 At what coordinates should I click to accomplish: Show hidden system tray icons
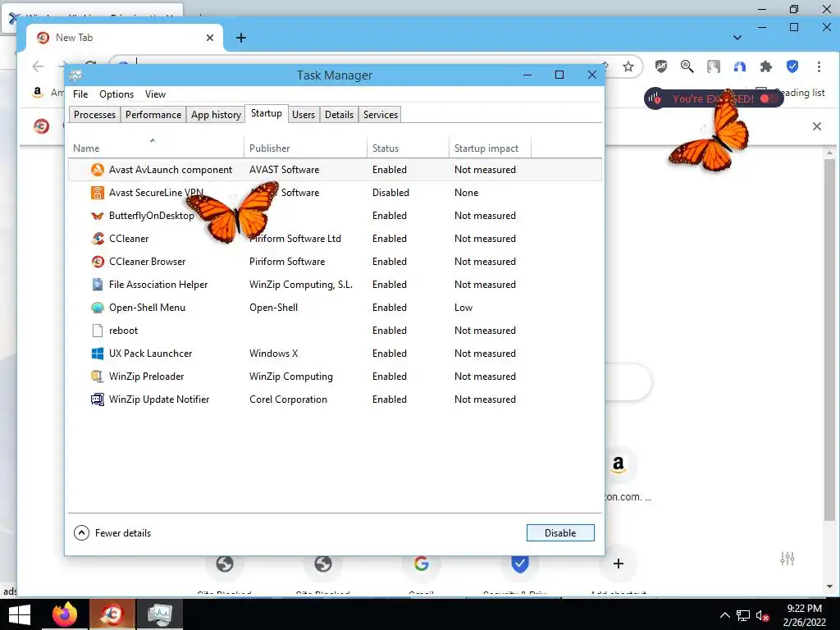click(x=724, y=615)
